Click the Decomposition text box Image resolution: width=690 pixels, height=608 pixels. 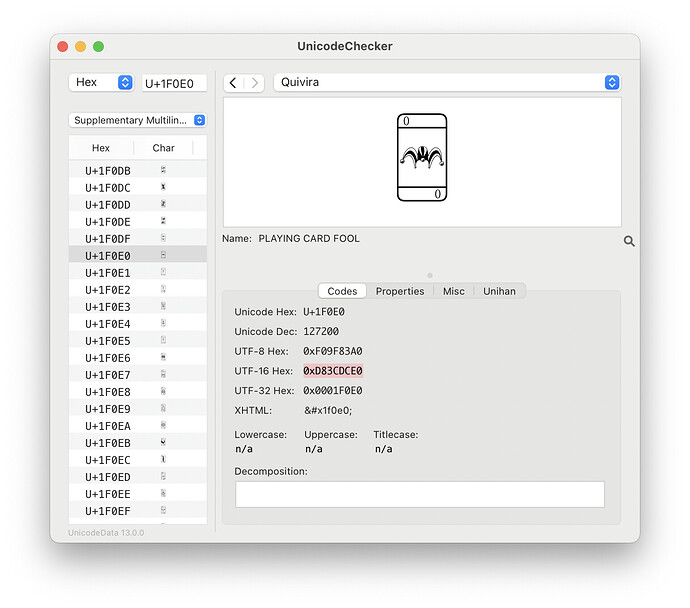click(x=420, y=494)
